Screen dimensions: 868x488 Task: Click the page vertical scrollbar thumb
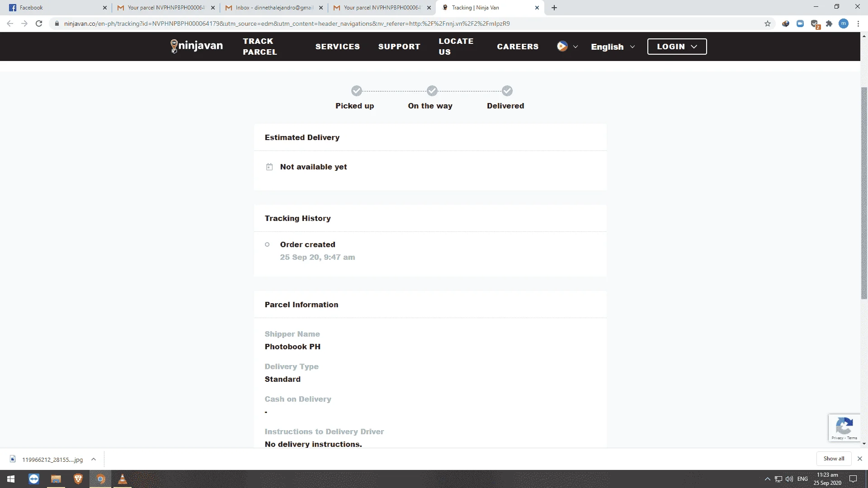pos(864,193)
